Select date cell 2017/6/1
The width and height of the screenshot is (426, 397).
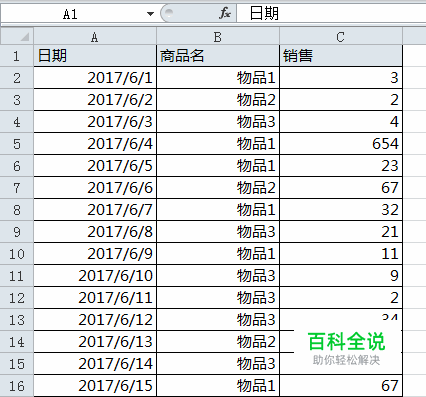(95, 78)
